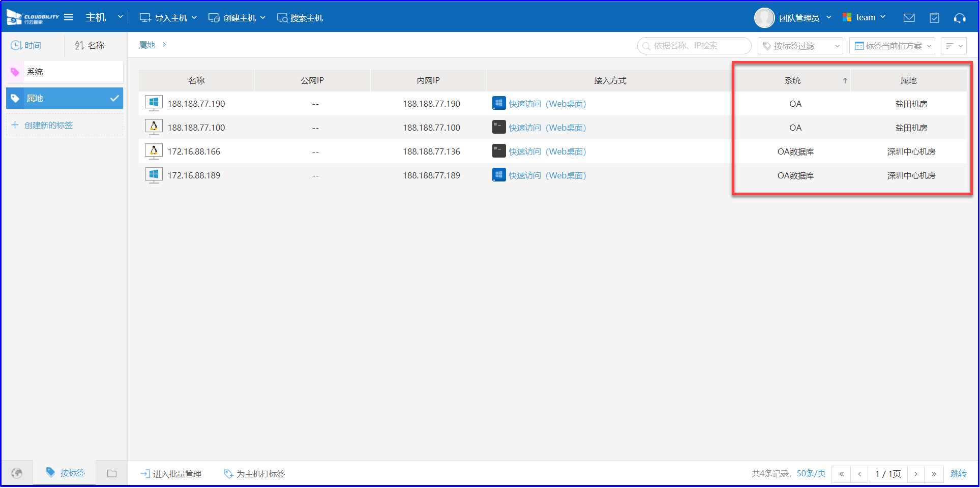Click the headset support icon
The width and height of the screenshot is (980, 488).
point(960,18)
